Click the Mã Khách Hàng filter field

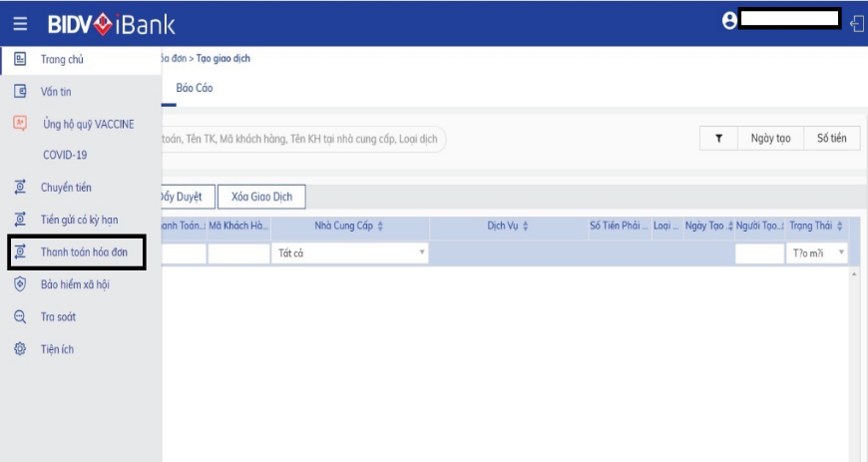238,253
